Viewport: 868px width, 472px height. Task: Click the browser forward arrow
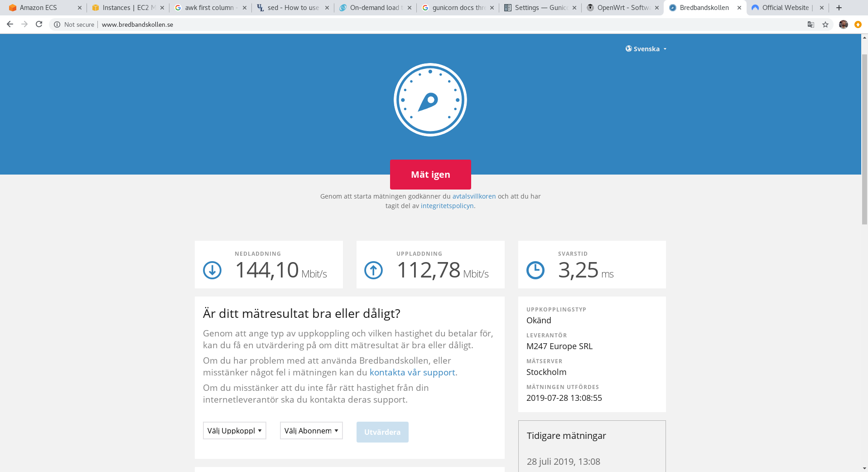point(24,24)
